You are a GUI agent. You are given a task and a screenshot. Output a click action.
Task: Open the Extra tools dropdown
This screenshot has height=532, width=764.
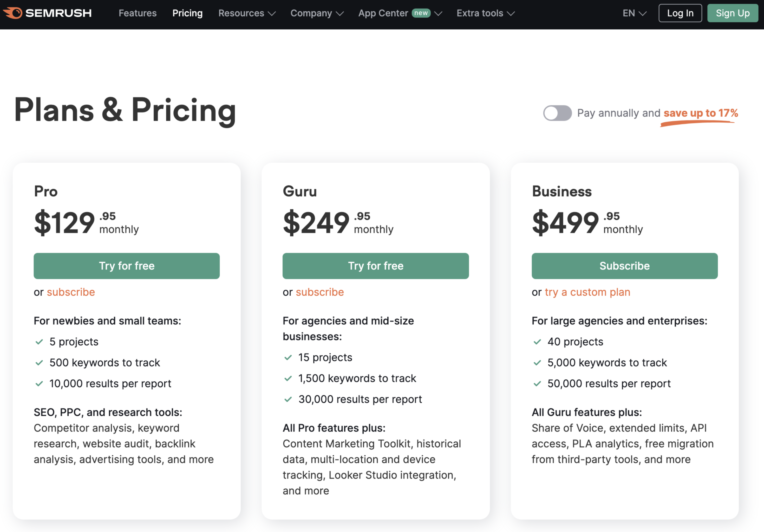(486, 13)
